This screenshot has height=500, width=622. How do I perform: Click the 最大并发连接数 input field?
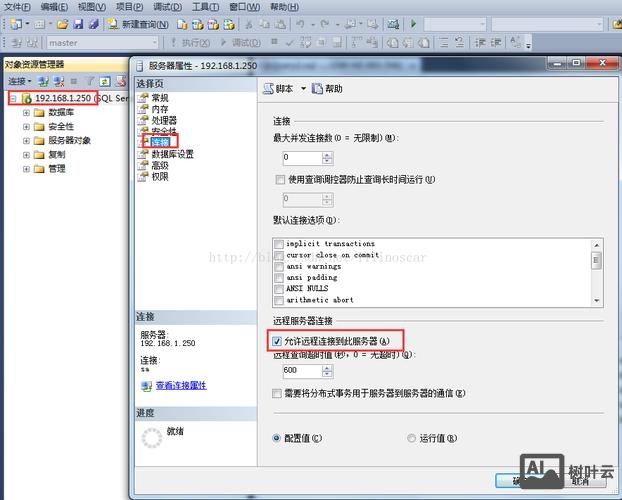tap(302, 158)
